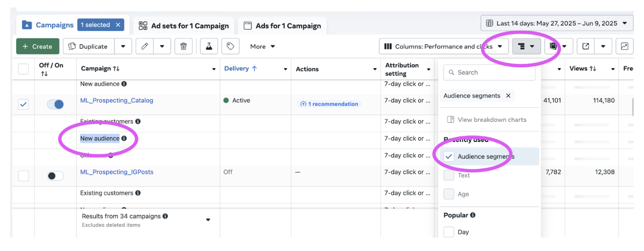Expand the Edit options arrow
Viewport: 644px width, 251px height.
pos(162,46)
